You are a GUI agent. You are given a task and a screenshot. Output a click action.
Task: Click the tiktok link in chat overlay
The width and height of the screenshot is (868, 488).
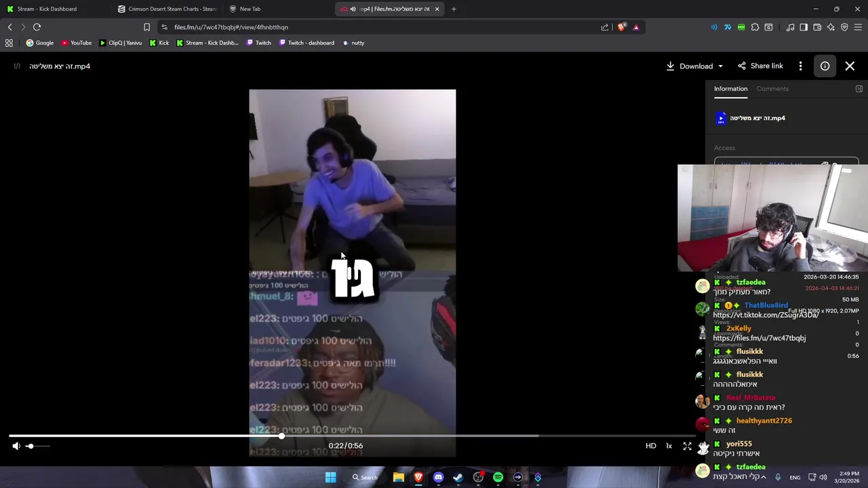click(766, 315)
